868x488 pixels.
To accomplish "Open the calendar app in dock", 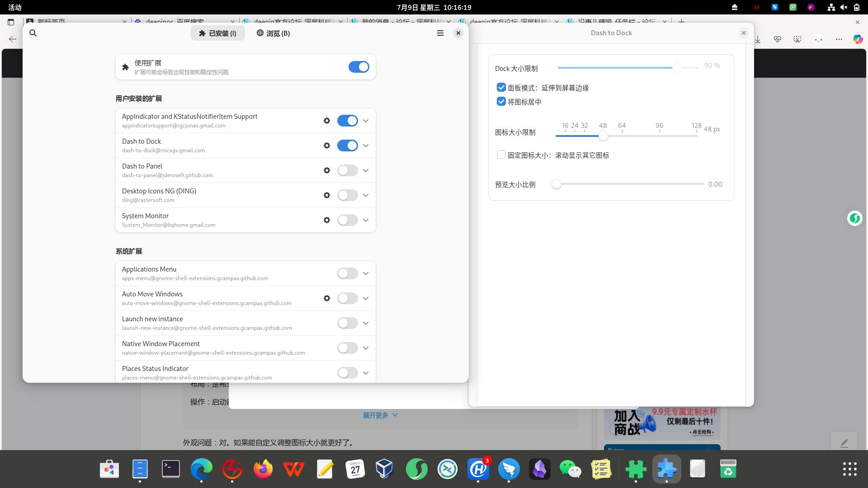I will (355, 469).
